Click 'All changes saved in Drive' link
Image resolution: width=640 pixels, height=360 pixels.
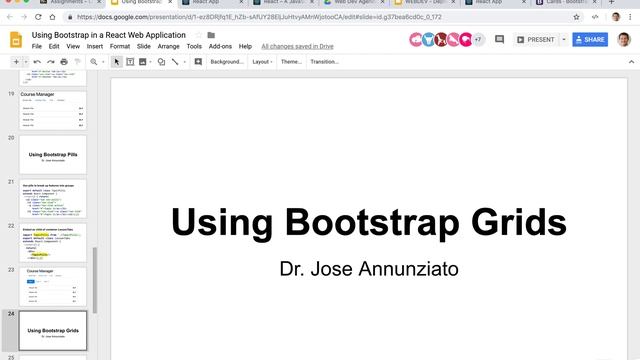coord(297,47)
